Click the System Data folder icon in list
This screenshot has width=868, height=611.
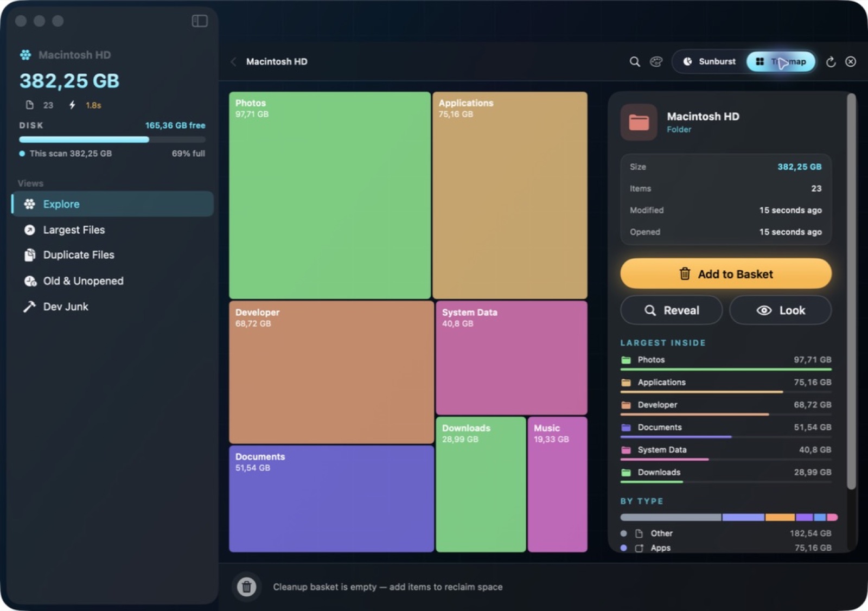(626, 450)
